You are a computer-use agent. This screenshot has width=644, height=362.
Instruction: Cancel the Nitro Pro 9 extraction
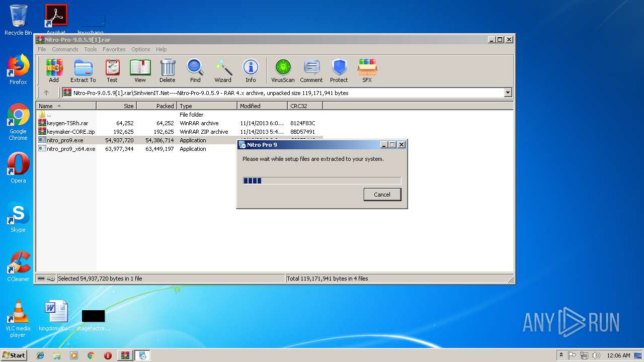pyautogui.click(x=382, y=195)
